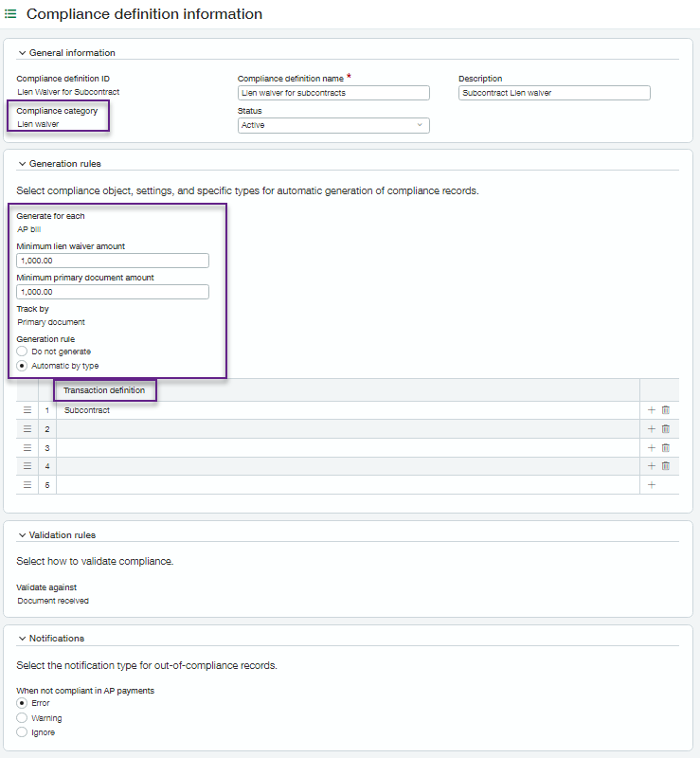Image resolution: width=700 pixels, height=758 pixels.
Task: Edit the Minimum lien waiver amount field
Action: (113, 261)
